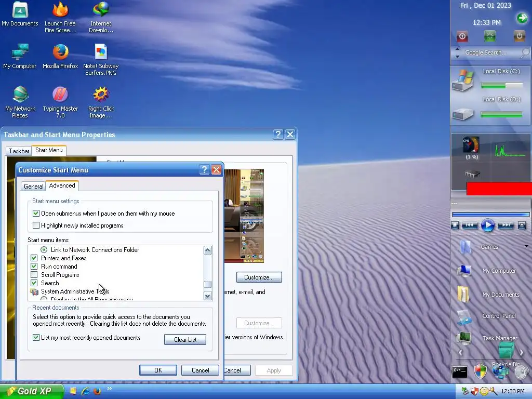This screenshot has height=399, width=532.
Task: Select Start Menu tab in Properties window
Action: coord(49,150)
